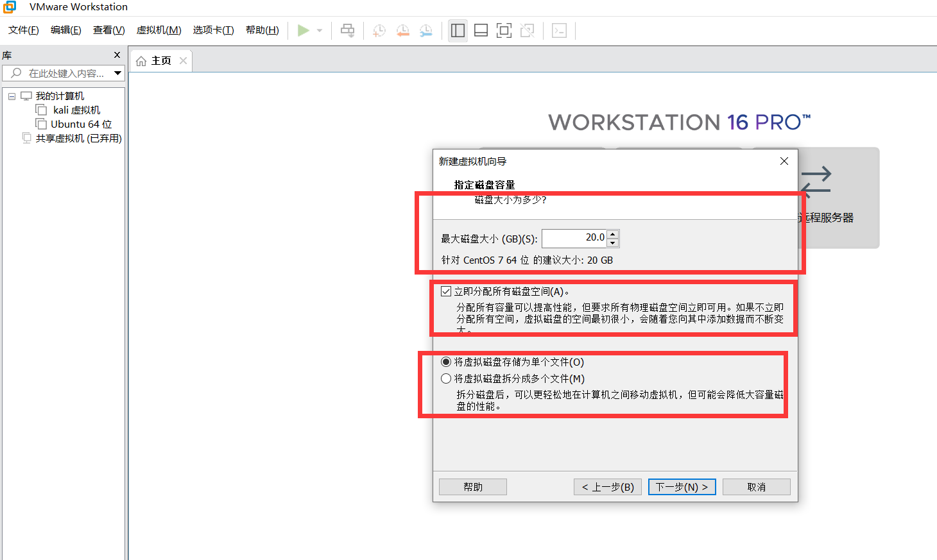
Task: Collapse the 我的计算机 tree node
Action: coord(12,96)
